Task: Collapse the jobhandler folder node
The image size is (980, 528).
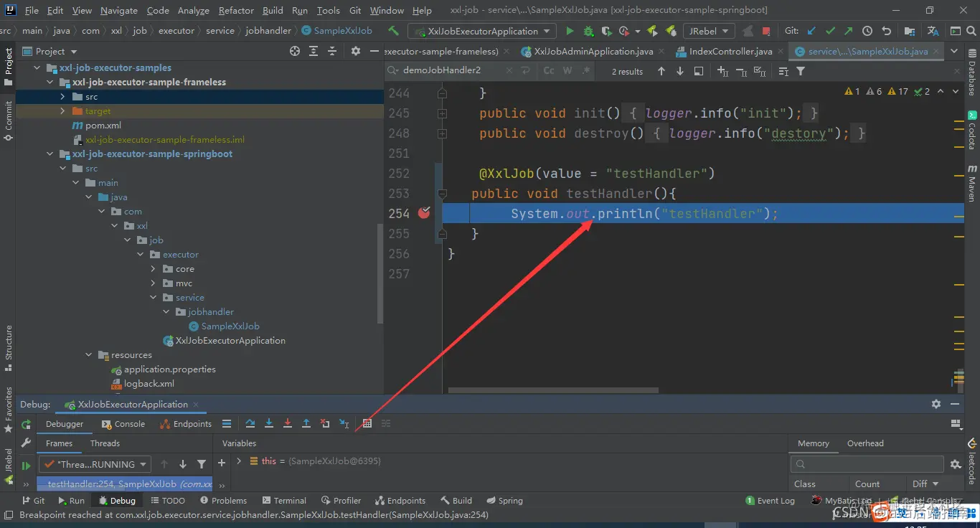Action: point(166,312)
